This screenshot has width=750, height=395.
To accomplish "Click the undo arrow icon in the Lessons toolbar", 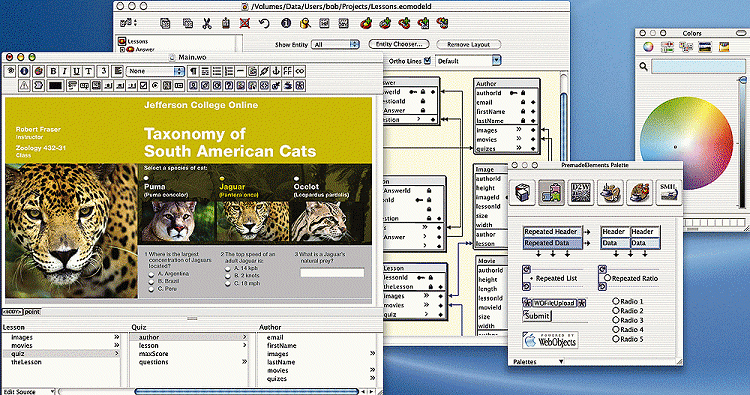I will tap(264, 23).
